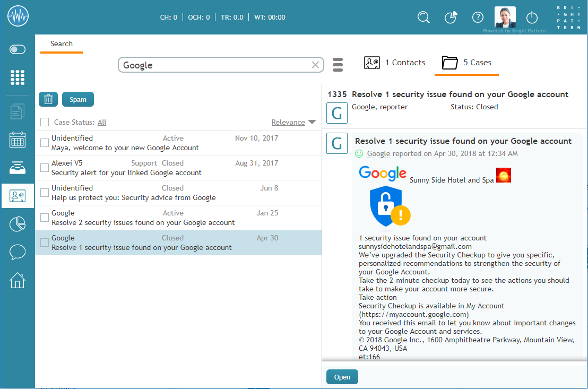
Task: Tick checkbox for Resolve 2 security issues case
Action: (45, 218)
